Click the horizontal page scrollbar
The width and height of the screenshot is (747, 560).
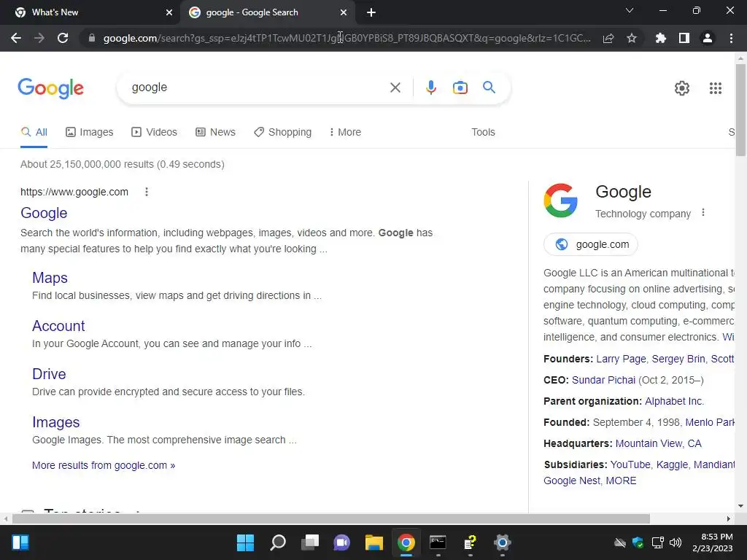[331, 518]
